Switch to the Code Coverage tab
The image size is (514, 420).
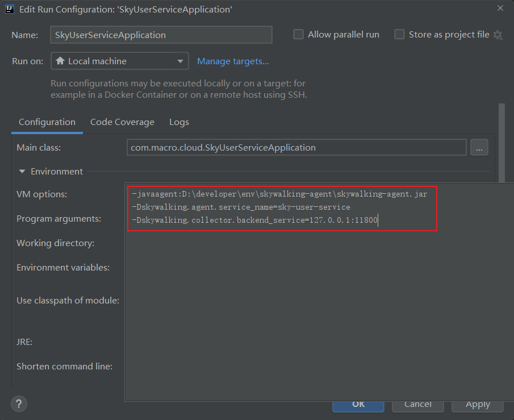click(x=122, y=122)
